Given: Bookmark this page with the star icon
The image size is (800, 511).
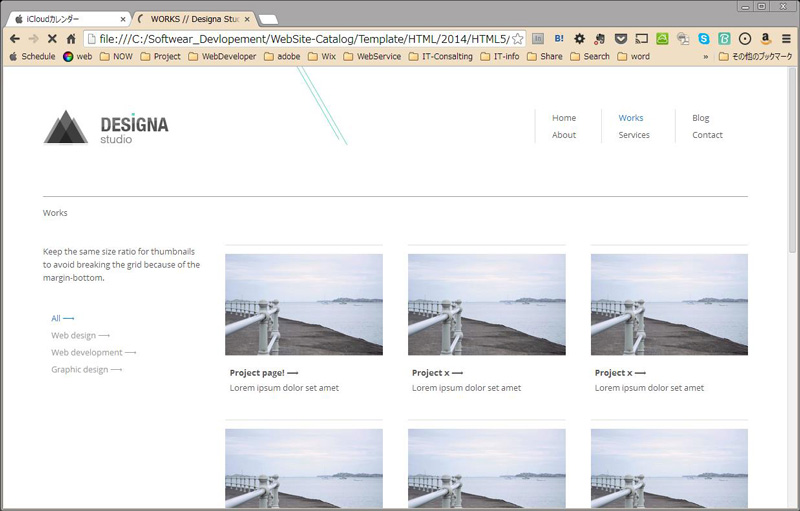Looking at the screenshot, I should (x=517, y=39).
